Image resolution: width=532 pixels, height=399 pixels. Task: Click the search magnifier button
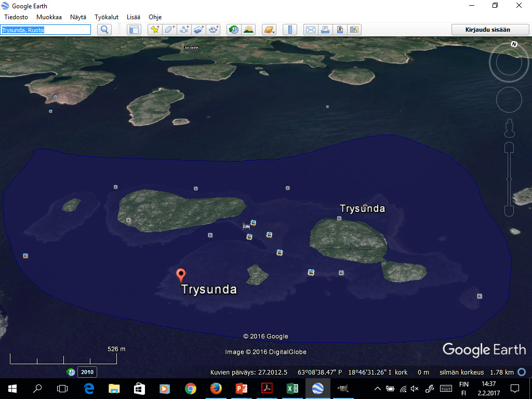point(105,30)
